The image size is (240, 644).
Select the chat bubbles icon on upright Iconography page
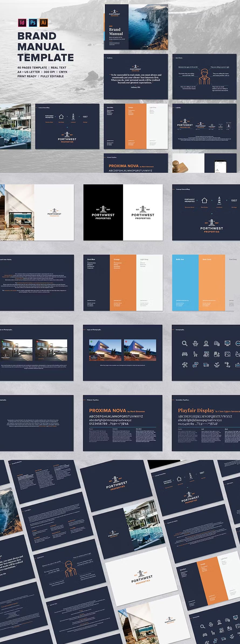[195, 365]
